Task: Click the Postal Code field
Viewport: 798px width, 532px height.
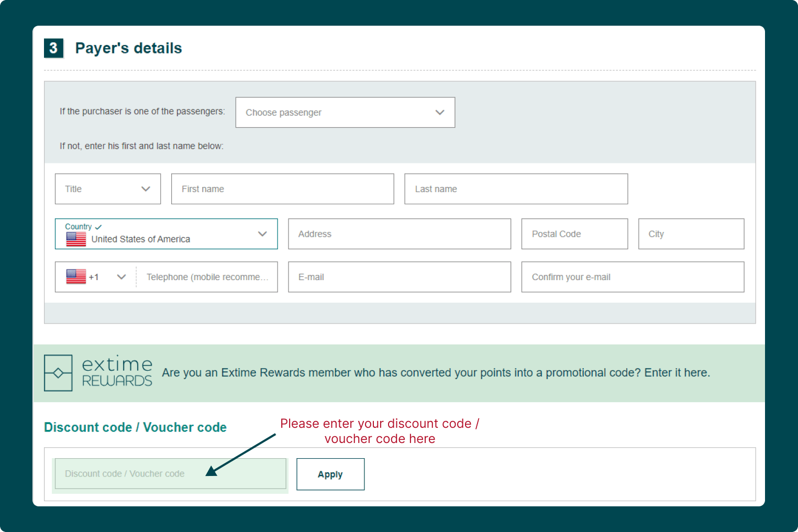Action: coord(574,234)
